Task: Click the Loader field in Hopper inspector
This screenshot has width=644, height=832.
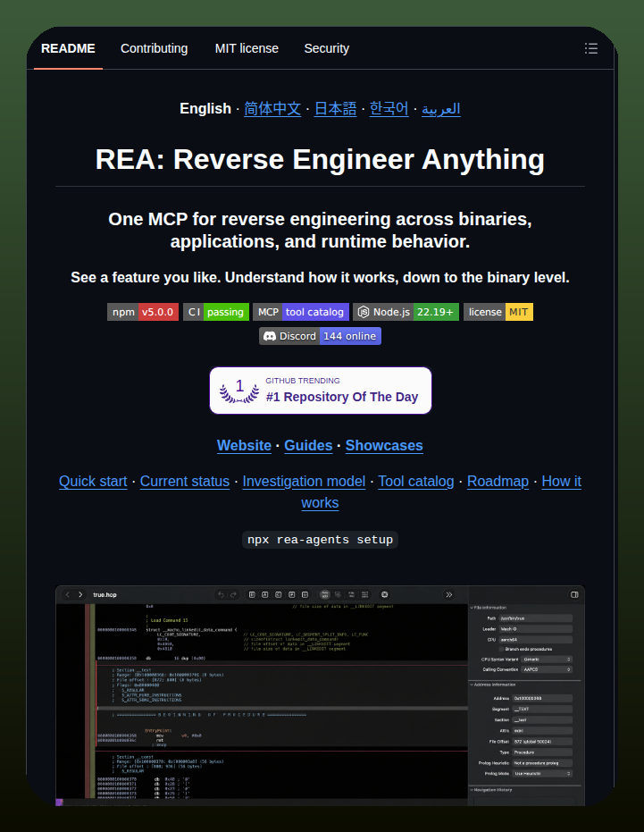Action: coord(536,629)
